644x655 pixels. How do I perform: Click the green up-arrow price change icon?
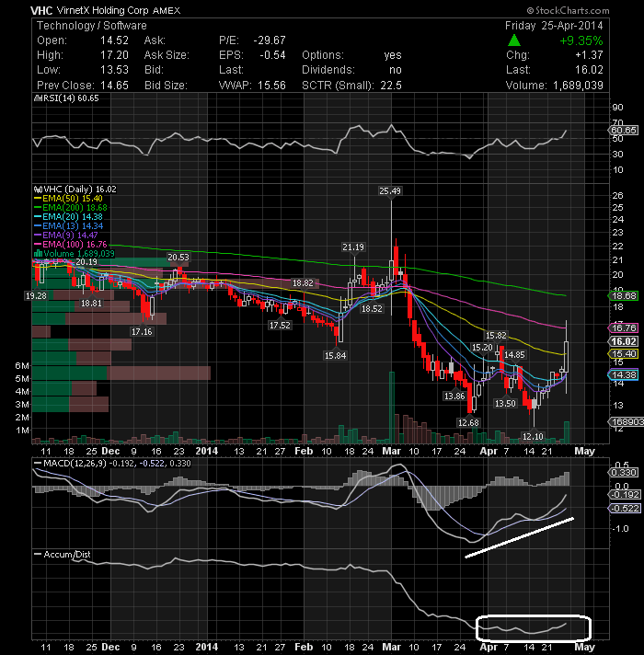(x=514, y=40)
